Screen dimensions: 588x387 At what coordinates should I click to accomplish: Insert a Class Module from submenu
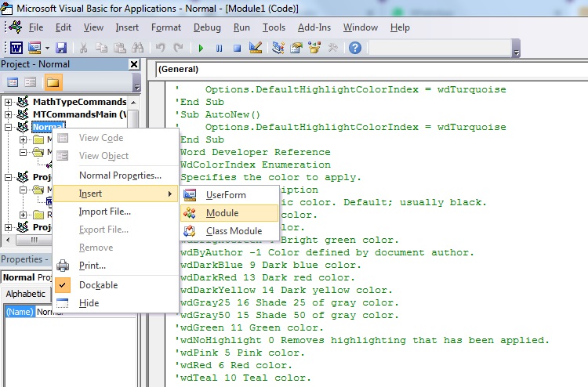230,231
